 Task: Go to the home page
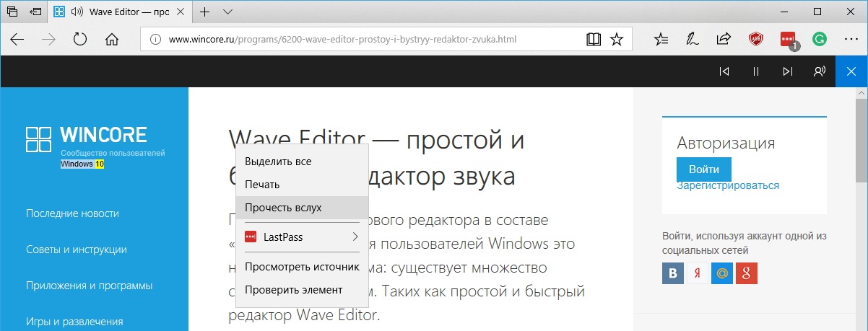pyautogui.click(x=112, y=40)
